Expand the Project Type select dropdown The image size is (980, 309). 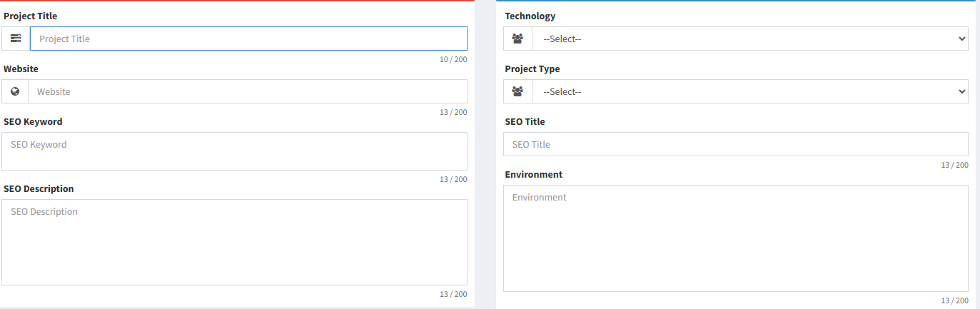point(749,91)
